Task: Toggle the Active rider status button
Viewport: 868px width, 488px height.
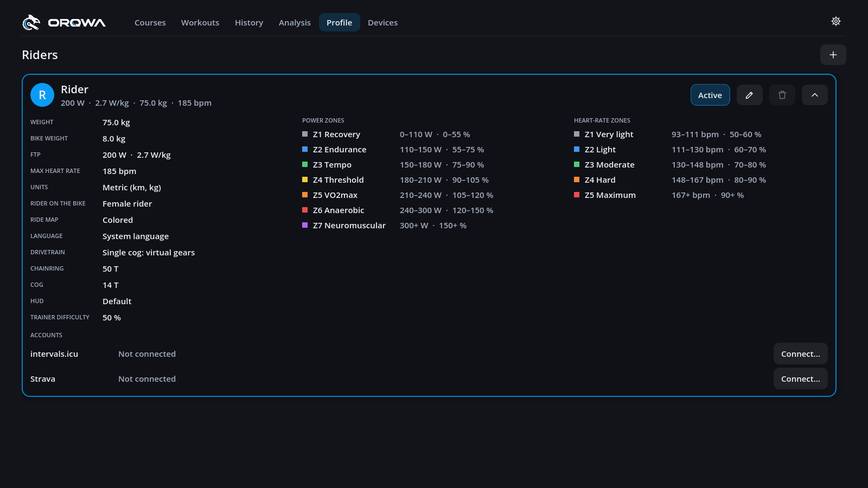Action: coord(710,95)
